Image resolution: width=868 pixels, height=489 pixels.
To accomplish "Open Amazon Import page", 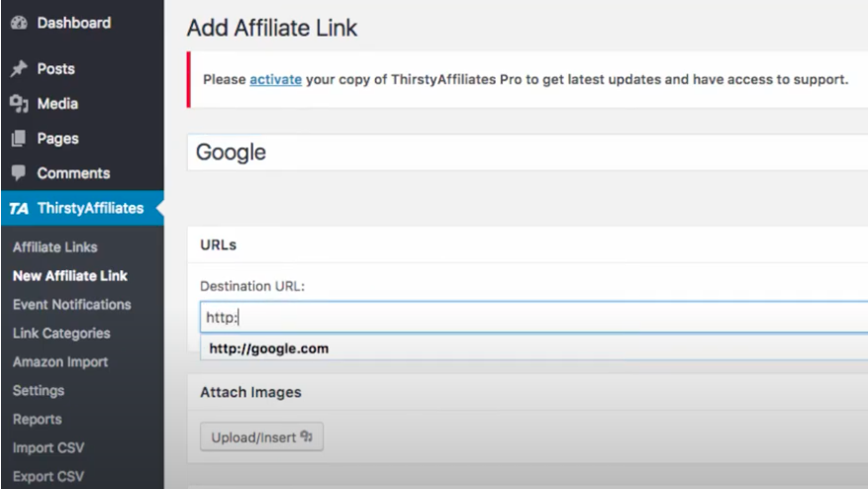I will (x=60, y=362).
